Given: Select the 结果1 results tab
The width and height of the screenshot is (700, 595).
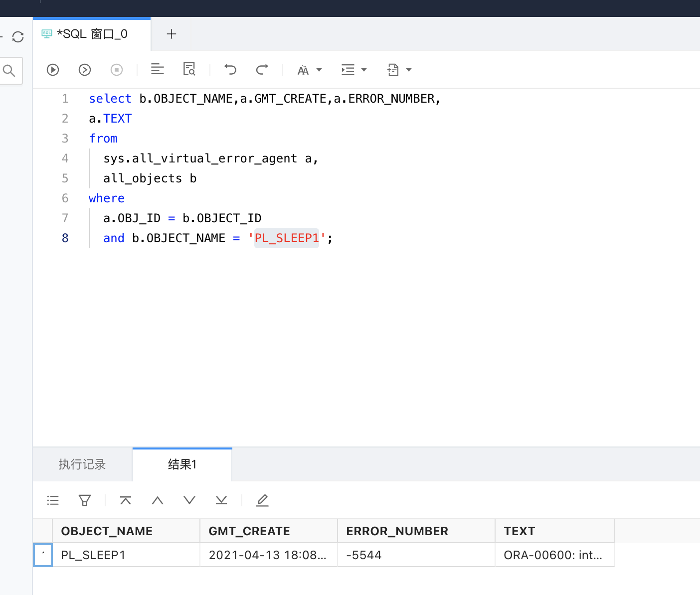Looking at the screenshot, I should point(182,464).
